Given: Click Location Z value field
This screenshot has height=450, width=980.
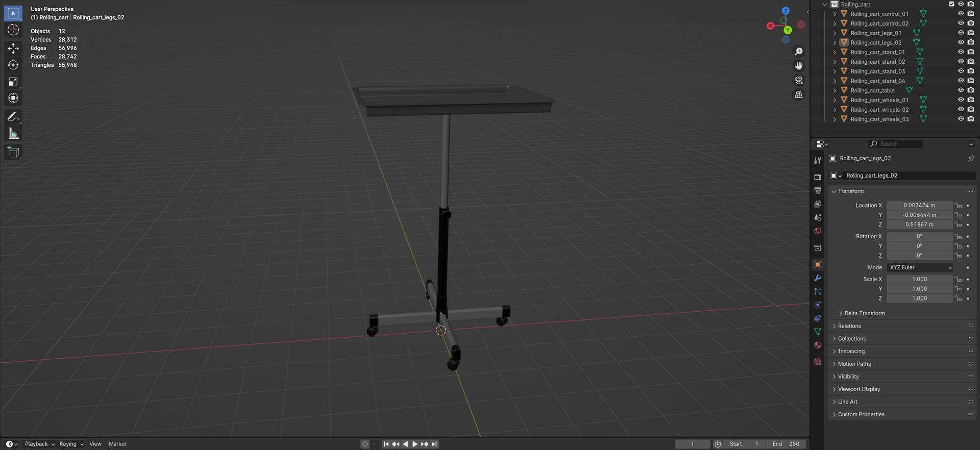Looking at the screenshot, I should tap(919, 224).
